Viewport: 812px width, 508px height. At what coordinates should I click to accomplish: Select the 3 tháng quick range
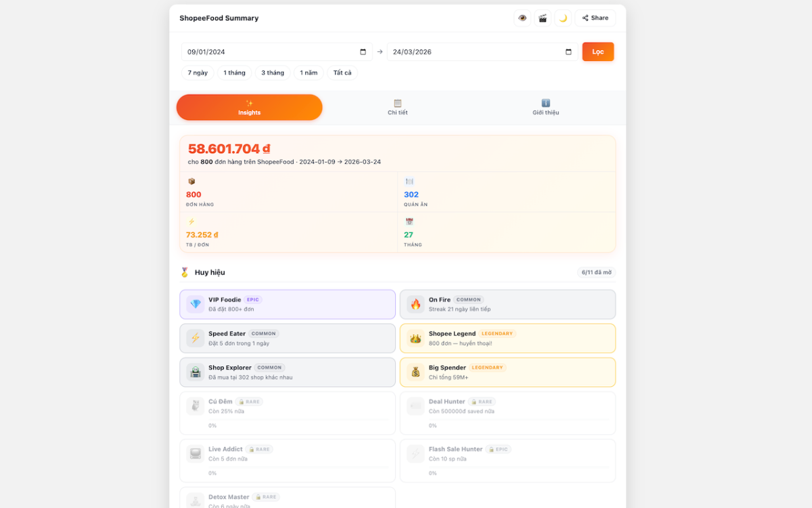[273, 73]
